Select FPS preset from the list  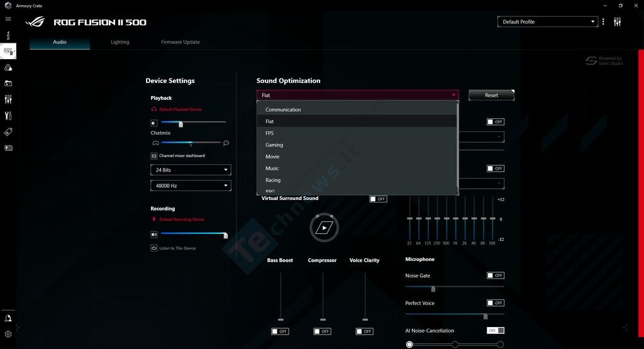357,133
